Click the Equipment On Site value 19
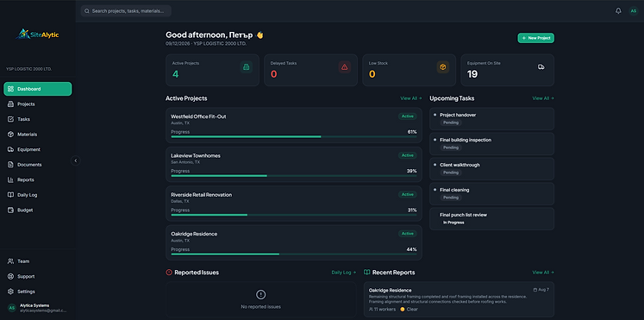 point(472,74)
